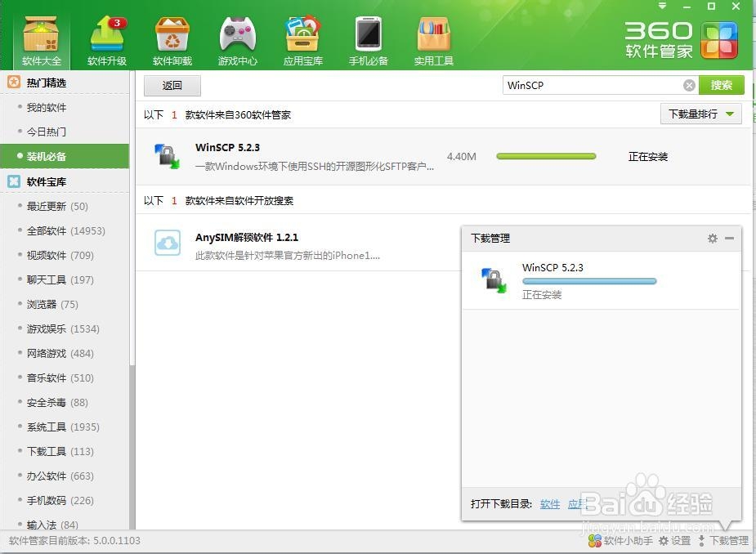This screenshot has height=554, width=756.
Task: Click the AnySIM解锁软件 app icon
Action: (167, 243)
